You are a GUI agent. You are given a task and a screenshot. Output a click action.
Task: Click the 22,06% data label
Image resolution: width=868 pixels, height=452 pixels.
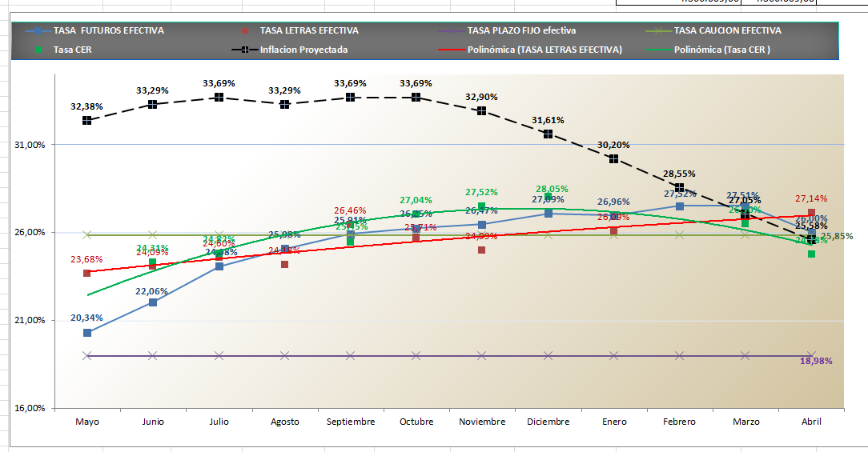151,291
